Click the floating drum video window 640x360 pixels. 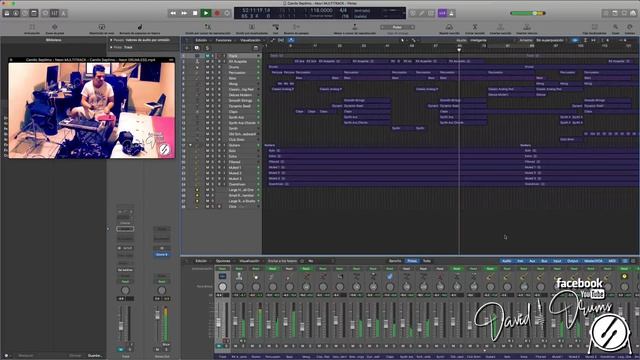pyautogui.click(x=91, y=108)
